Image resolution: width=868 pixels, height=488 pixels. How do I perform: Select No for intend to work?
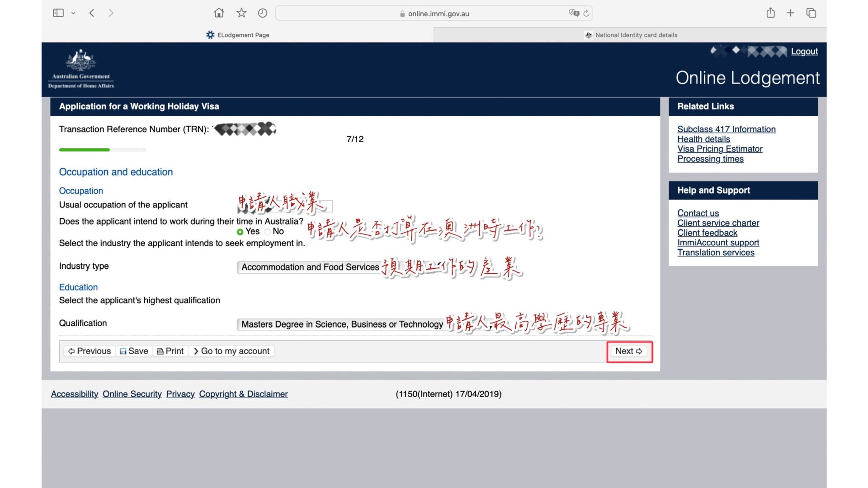[268, 232]
